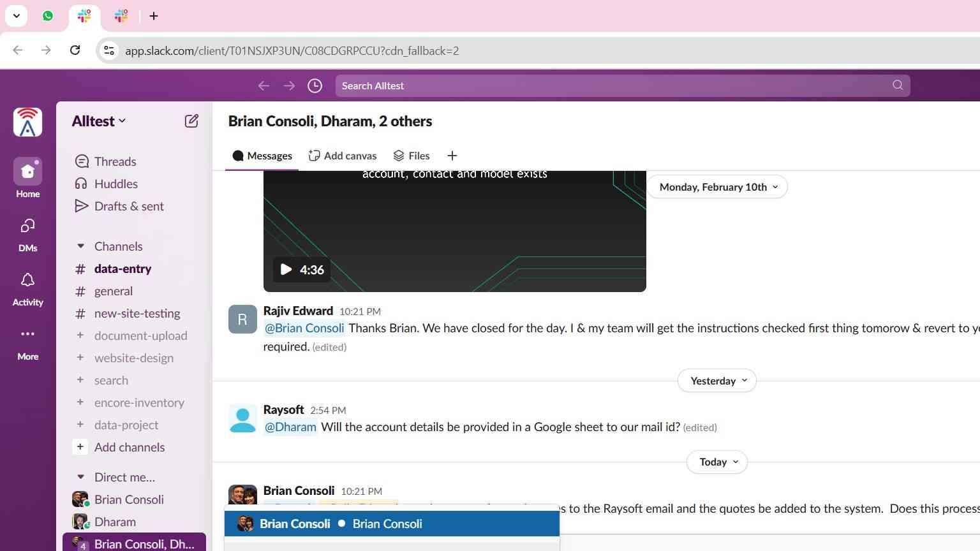Collapse the Channels section
The width and height of the screenshot is (980, 551).
coord(80,246)
